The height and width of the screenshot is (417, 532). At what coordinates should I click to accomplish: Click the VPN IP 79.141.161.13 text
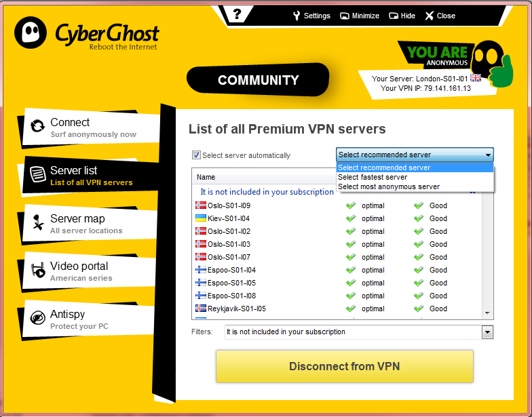click(x=425, y=88)
